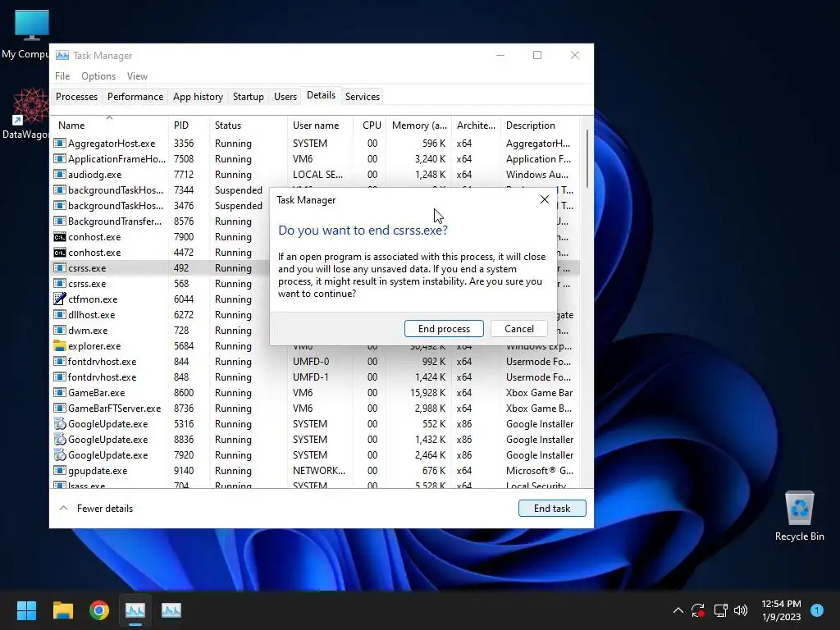Switch to the Services tab

pos(362,97)
